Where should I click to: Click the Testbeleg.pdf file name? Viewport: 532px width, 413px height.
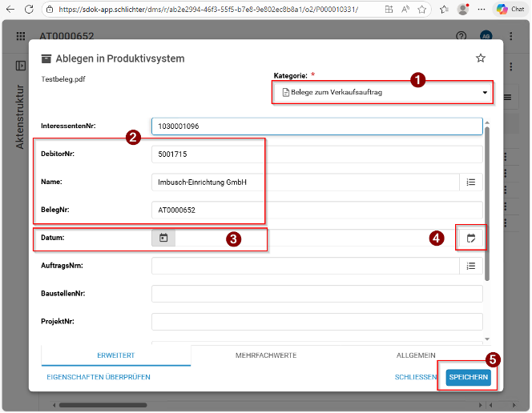(x=63, y=79)
